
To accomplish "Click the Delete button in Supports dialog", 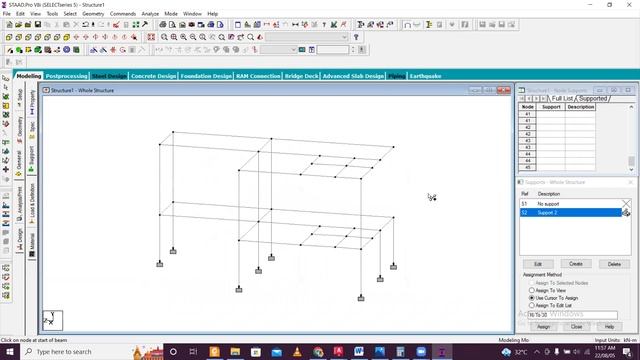I will tap(614, 264).
